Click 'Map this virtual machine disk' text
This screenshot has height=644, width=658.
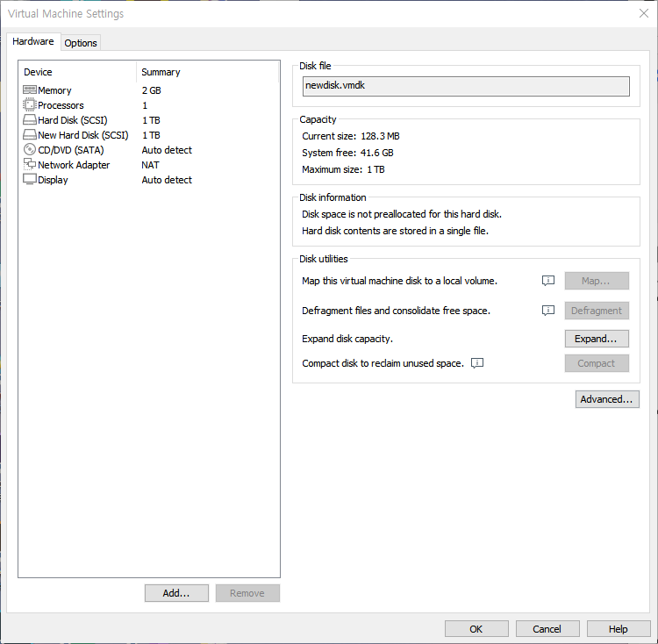click(399, 281)
